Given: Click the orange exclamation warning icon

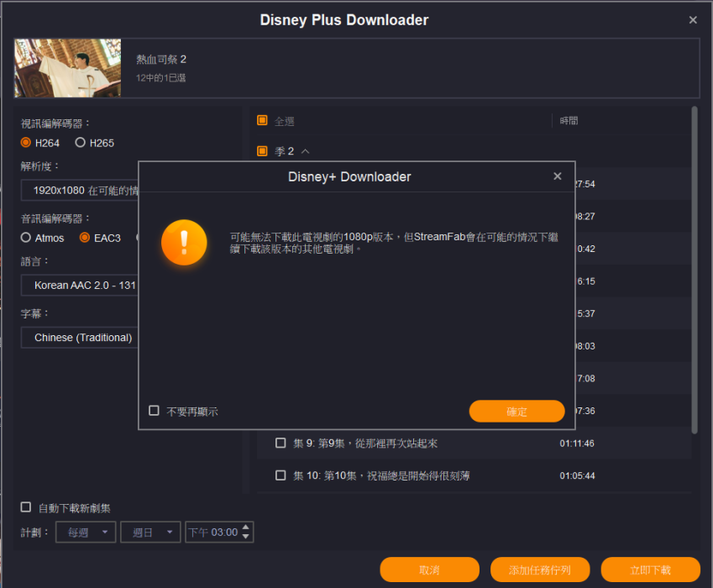Looking at the screenshot, I should pyautogui.click(x=184, y=243).
